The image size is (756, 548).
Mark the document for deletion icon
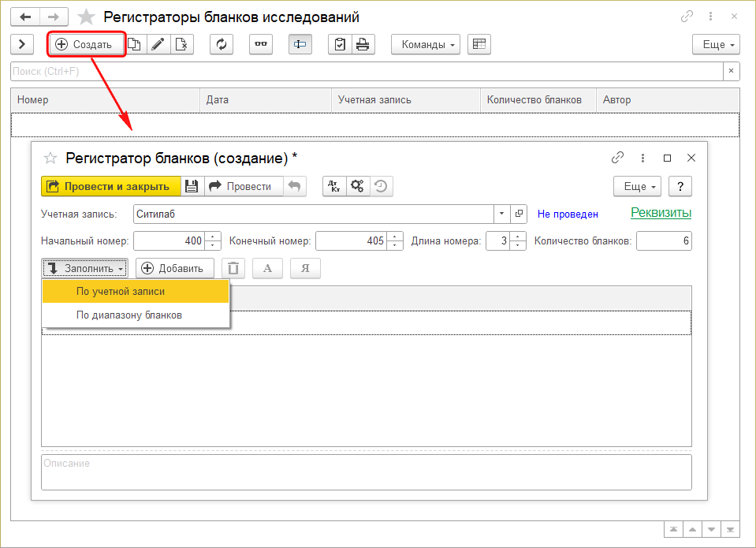tap(182, 44)
